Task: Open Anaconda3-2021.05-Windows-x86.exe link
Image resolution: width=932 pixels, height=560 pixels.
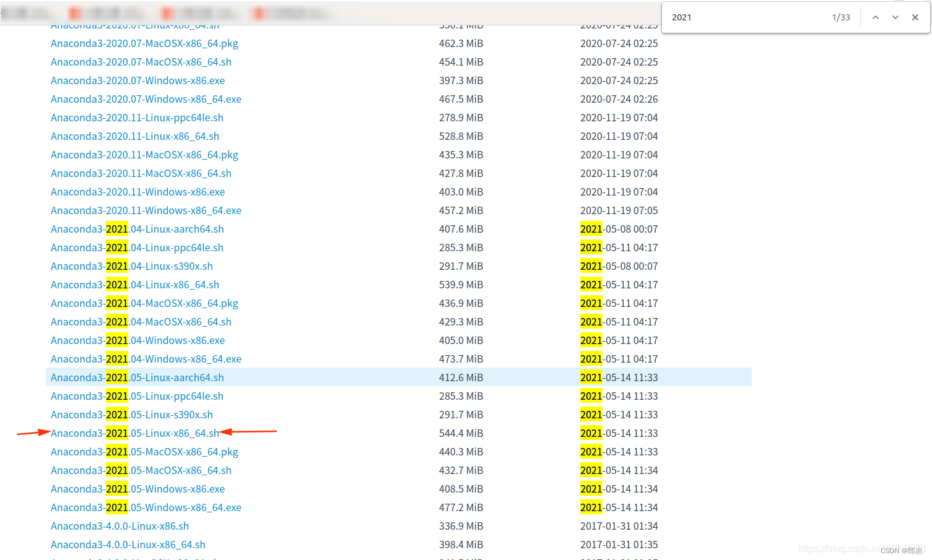Action: coord(137,489)
